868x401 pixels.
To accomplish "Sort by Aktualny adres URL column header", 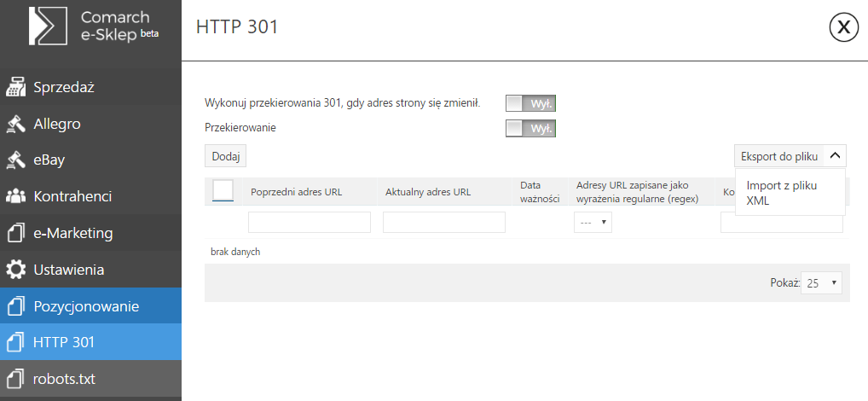I will (428, 192).
